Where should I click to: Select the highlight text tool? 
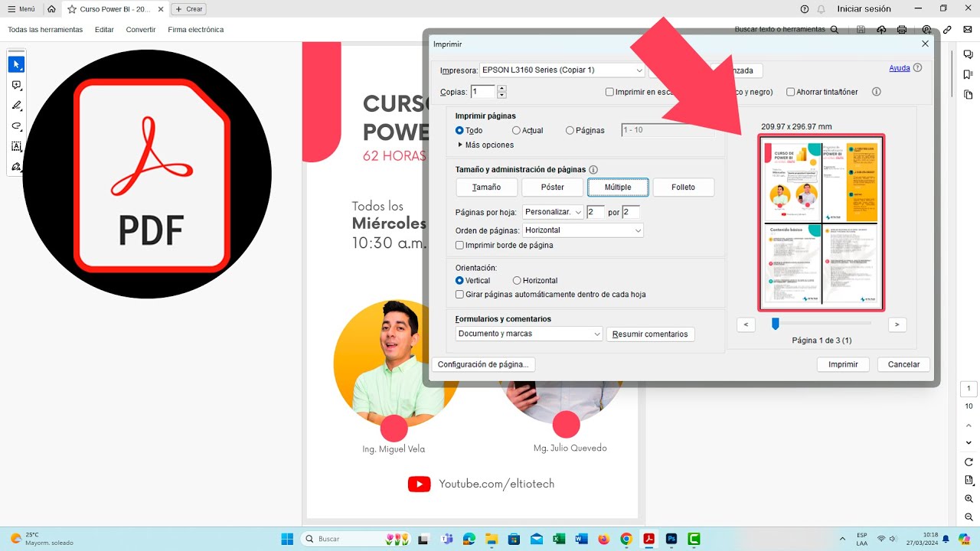(x=16, y=106)
